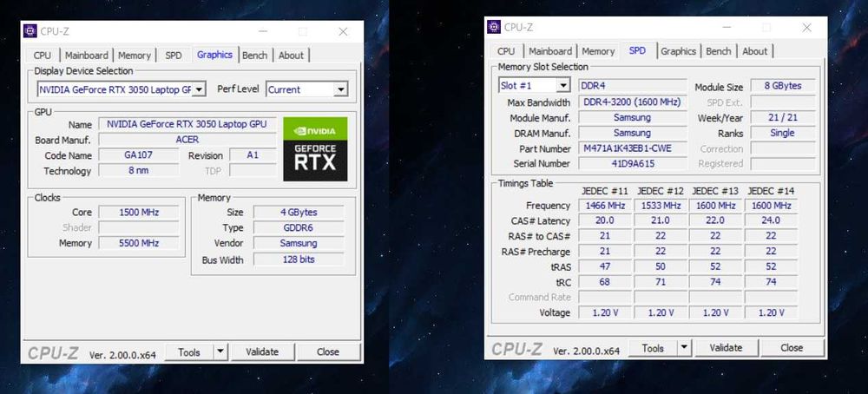
Task: Click Close button in Graphics window
Action: point(328,351)
